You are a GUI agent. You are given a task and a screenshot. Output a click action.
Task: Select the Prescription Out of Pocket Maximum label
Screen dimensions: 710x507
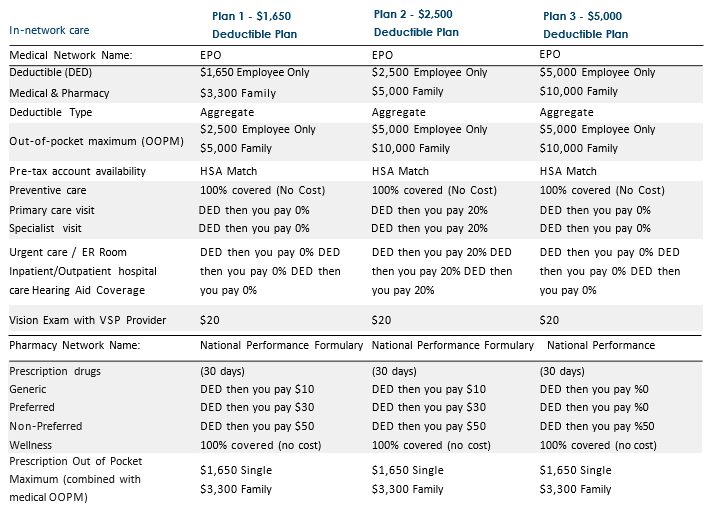74,479
